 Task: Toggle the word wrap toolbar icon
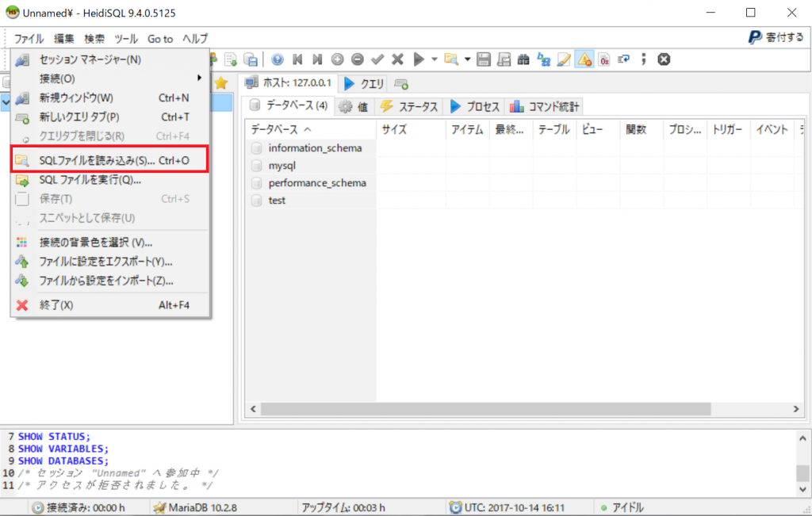[x=624, y=59]
